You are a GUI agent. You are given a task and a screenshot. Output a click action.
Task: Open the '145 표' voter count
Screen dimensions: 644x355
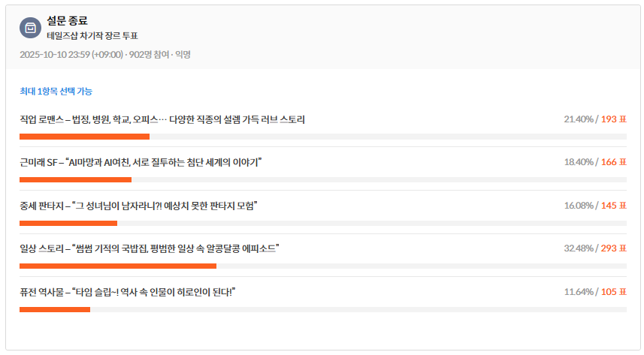613,206
